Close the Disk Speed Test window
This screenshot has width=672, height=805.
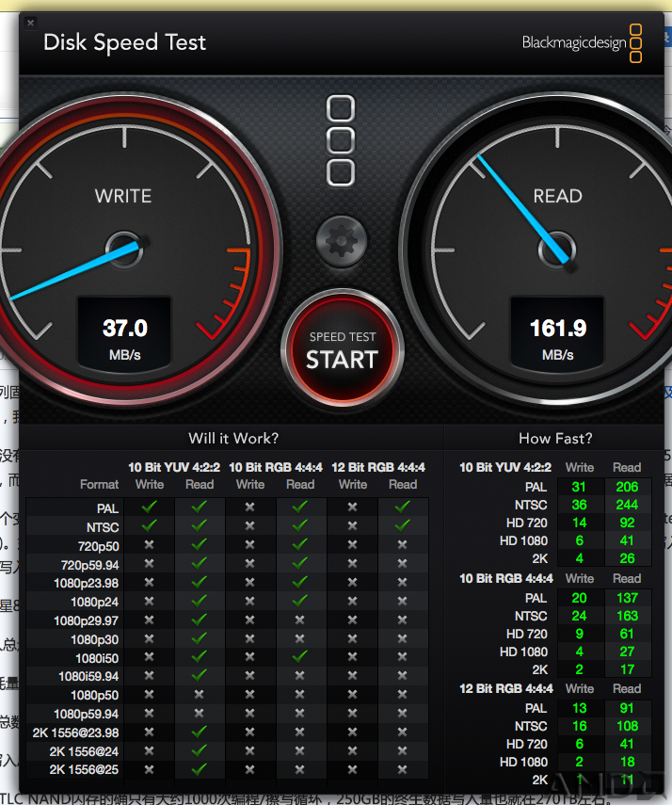[x=30, y=23]
